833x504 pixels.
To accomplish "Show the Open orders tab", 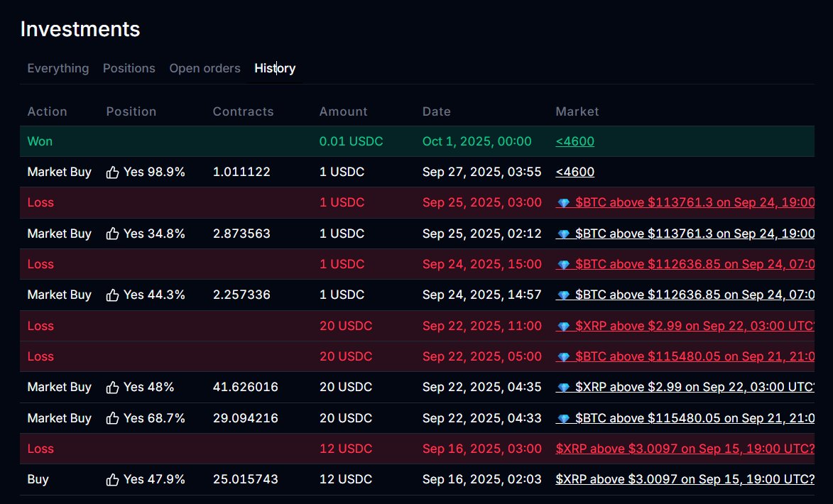I will tap(205, 69).
